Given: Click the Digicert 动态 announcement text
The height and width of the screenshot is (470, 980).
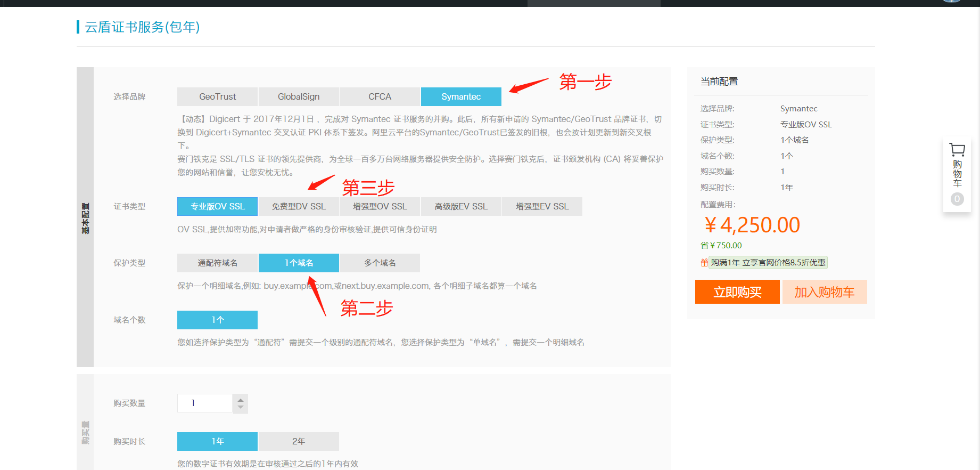Looking at the screenshot, I should pyautogui.click(x=421, y=132).
